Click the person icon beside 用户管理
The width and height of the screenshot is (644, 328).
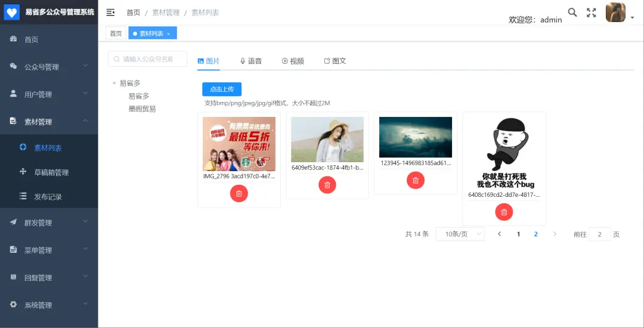[x=13, y=94]
